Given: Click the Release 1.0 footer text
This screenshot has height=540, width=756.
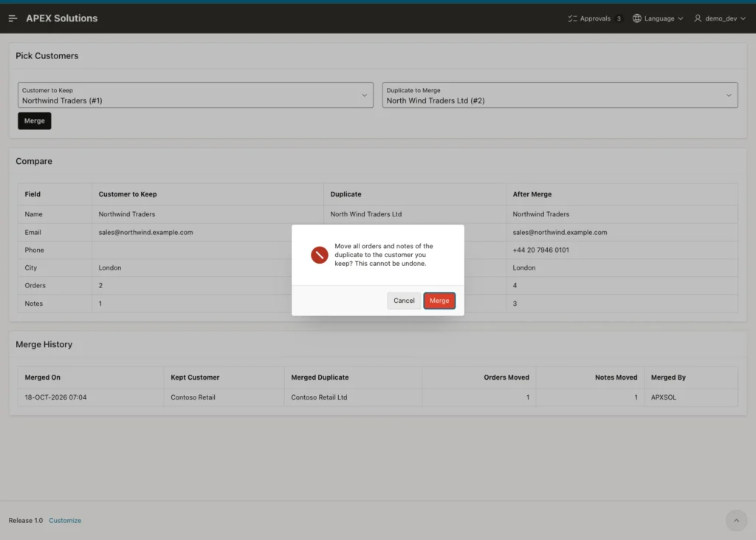Looking at the screenshot, I should (x=26, y=520).
